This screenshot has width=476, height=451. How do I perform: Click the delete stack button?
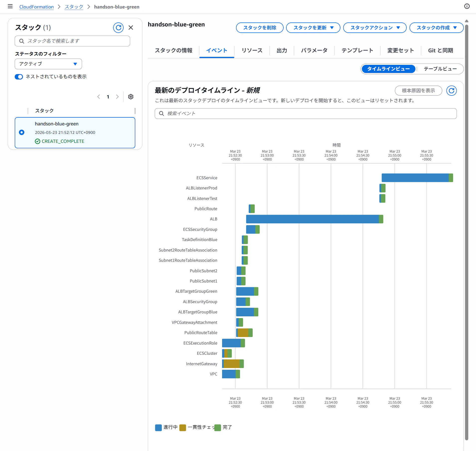point(260,28)
